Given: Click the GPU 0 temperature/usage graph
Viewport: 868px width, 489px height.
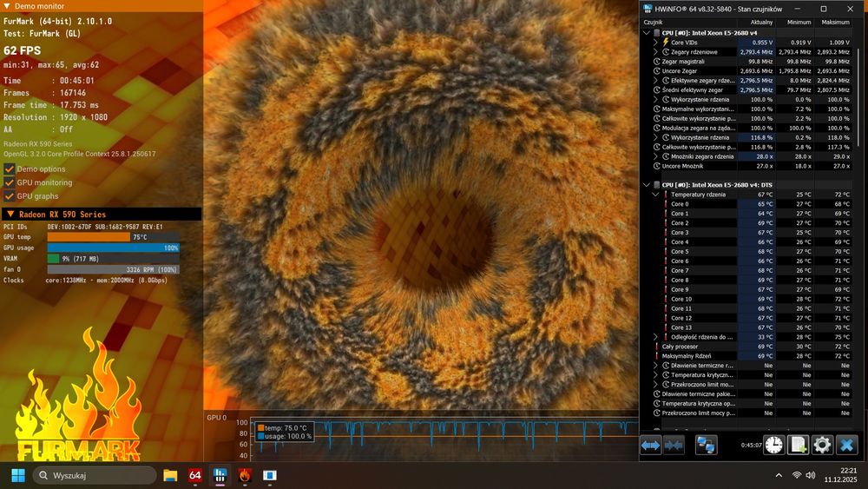Looking at the screenshot, I should pyautogui.click(x=444, y=439).
